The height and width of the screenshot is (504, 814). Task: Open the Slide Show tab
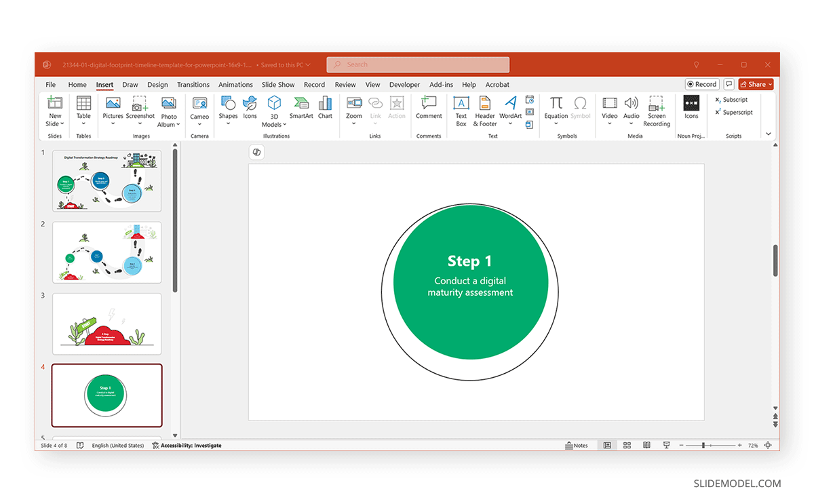coord(278,85)
